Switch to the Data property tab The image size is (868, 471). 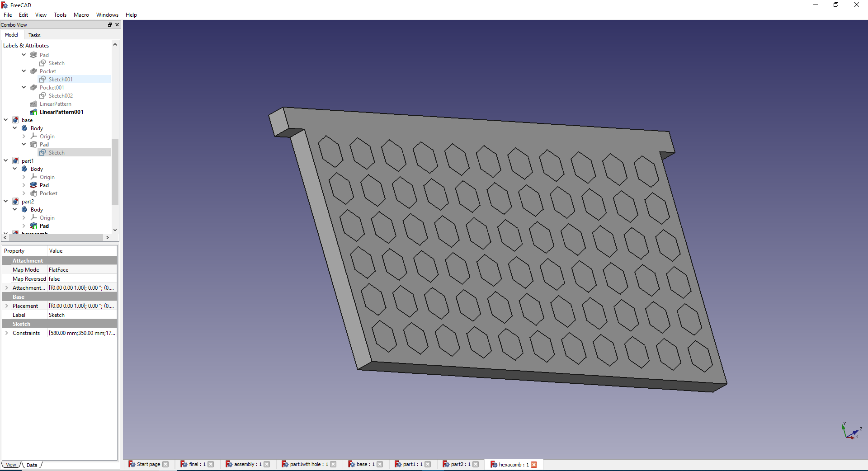[x=32, y=465]
